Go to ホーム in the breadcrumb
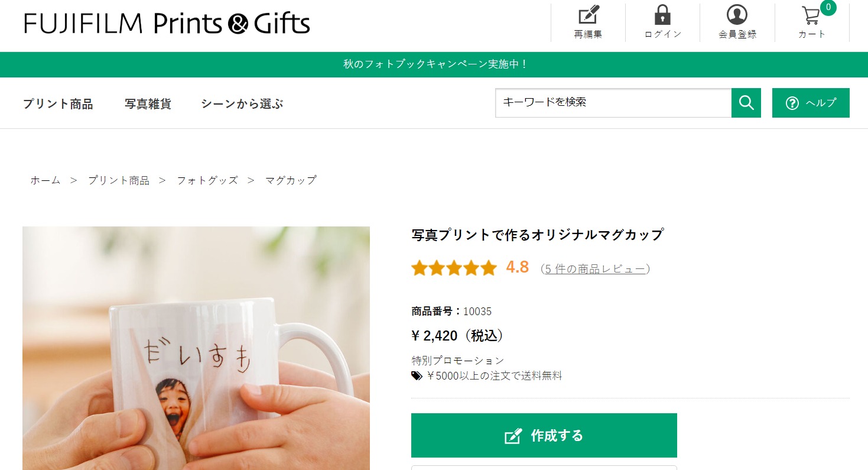This screenshot has width=868, height=470. [45, 180]
